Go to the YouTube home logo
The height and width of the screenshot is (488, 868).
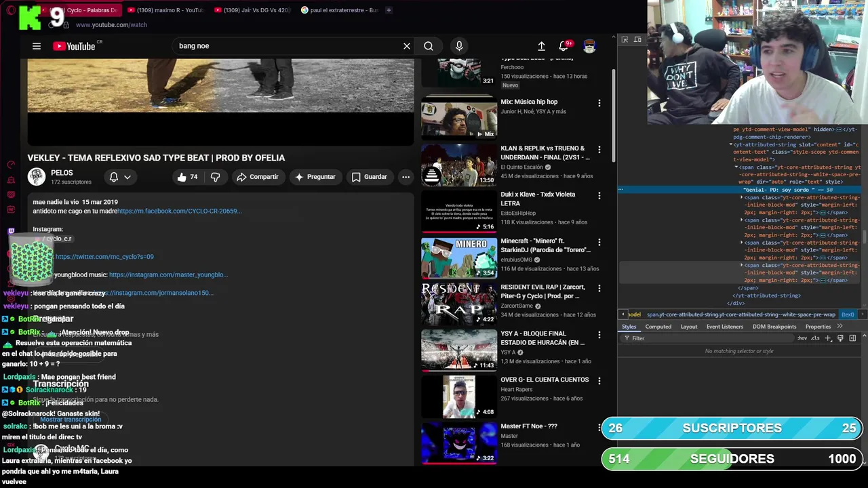[74, 46]
